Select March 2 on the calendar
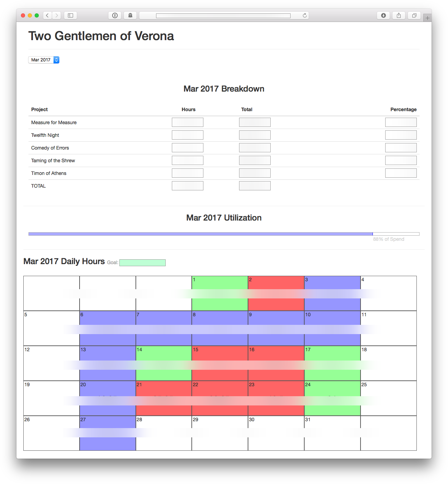 (276, 293)
